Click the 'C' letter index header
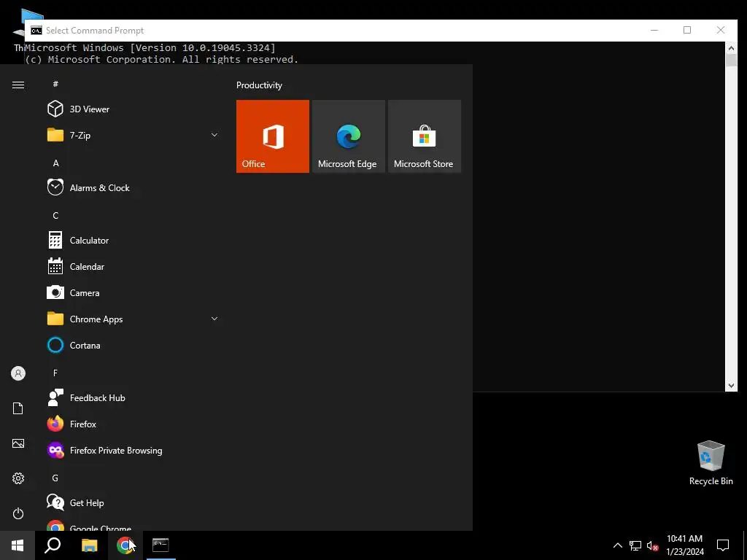The height and width of the screenshot is (560, 747). pos(55,216)
